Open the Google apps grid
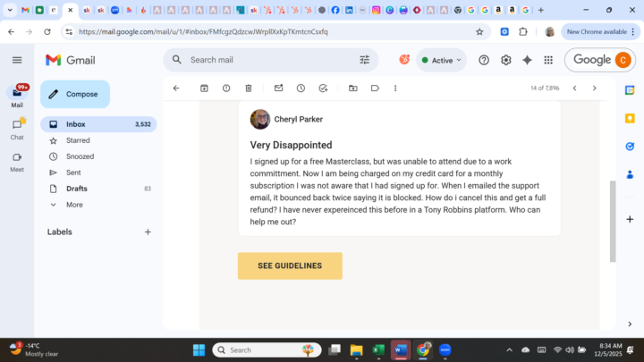The width and height of the screenshot is (644, 362). click(x=548, y=61)
